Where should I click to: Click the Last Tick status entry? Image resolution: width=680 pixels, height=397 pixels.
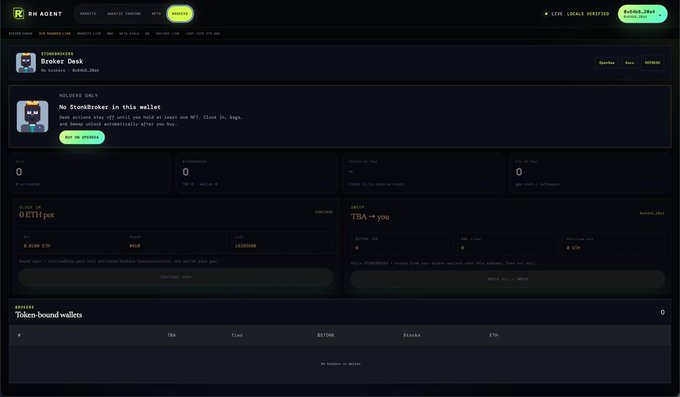pos(203,33)
